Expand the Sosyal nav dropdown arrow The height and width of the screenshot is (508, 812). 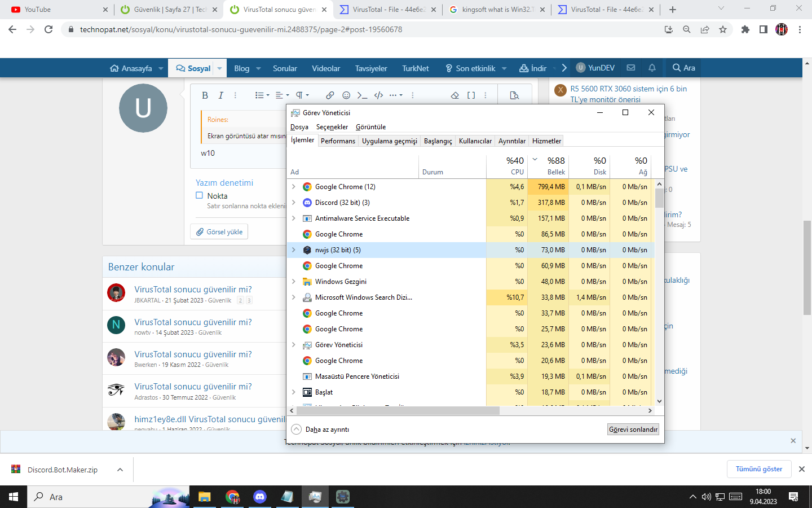click(x=219, y=68)
